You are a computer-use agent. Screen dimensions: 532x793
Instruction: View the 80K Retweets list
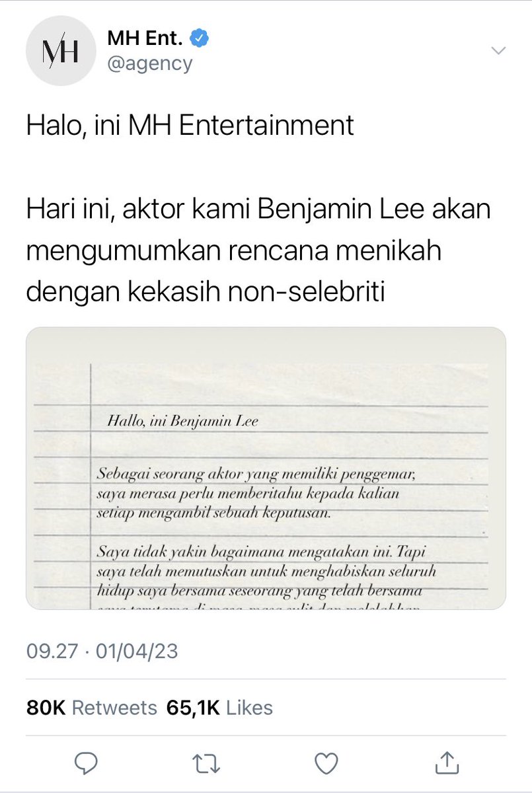click(x=92, y=708)
